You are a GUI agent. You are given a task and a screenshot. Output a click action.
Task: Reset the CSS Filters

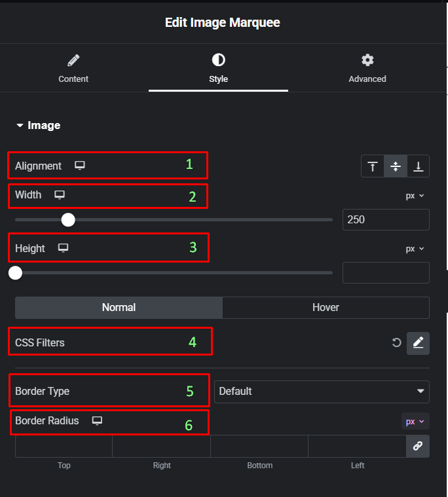[396, 342]
